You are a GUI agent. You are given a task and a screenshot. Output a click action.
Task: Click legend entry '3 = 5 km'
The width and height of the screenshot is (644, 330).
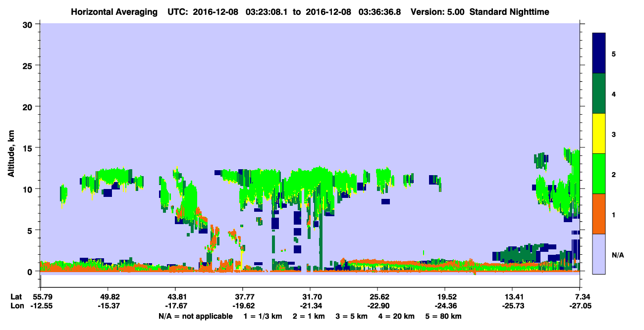[x=352, y=316]
